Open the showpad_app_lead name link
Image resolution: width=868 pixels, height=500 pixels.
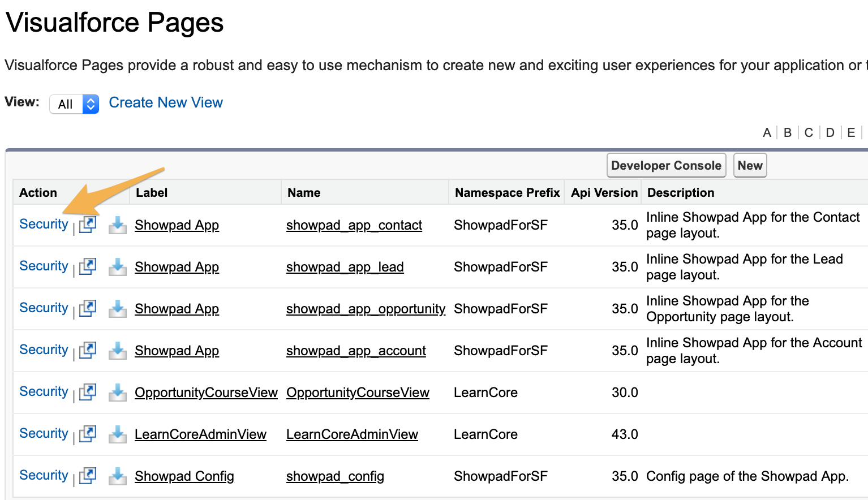(345, 267)
